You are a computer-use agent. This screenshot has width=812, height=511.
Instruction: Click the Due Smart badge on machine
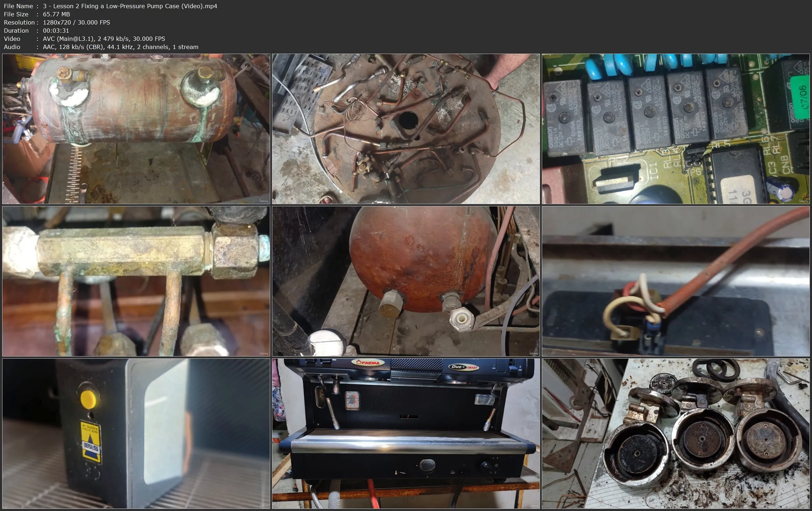(x=463, y=367)
